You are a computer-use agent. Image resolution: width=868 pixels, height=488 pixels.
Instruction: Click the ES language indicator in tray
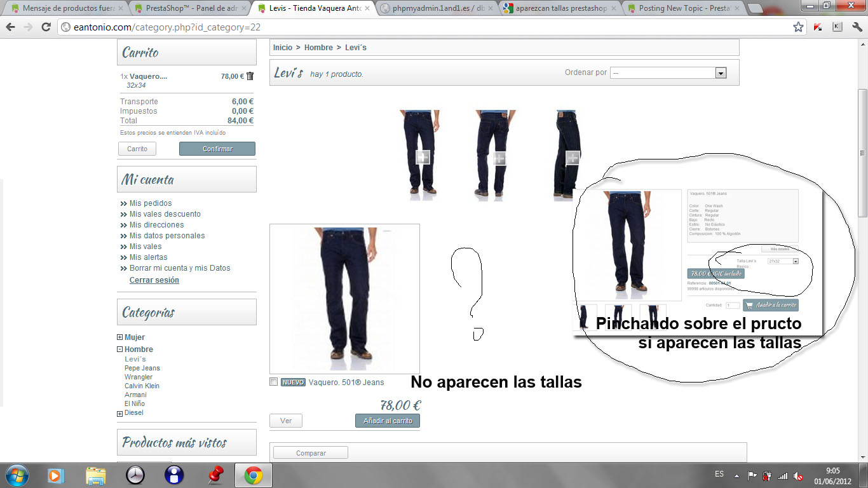pyautogui.click(x=719, y=474)
